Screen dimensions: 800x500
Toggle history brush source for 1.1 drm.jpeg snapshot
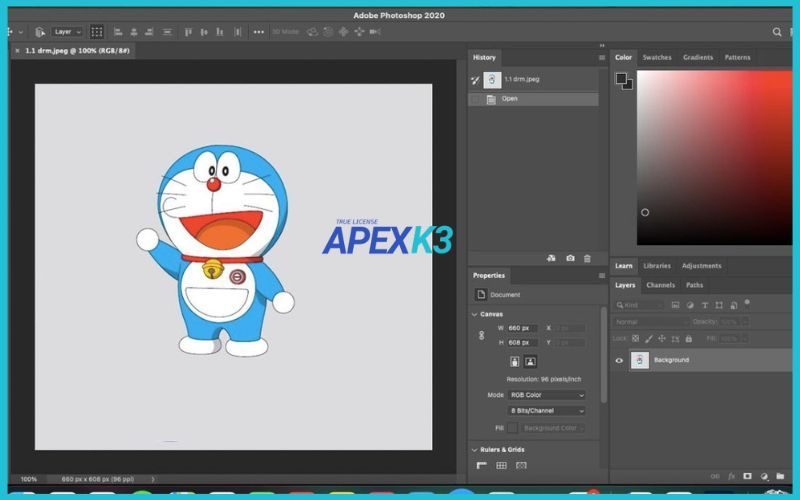click(x=475, y=80)
